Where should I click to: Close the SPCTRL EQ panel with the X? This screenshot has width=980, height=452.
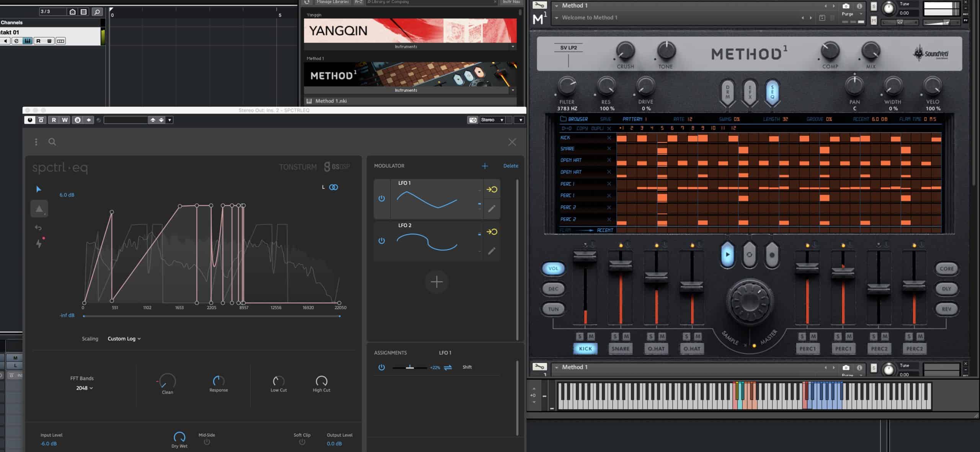(x=512, y=142)
